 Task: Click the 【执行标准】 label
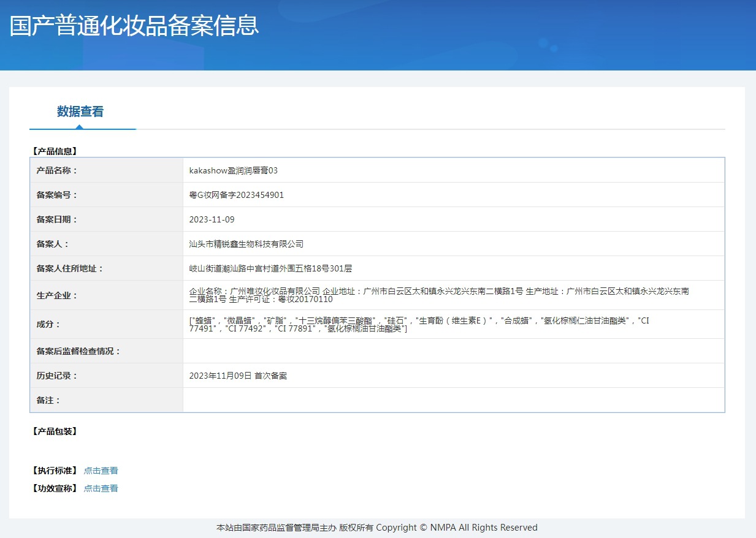(54, 471)
